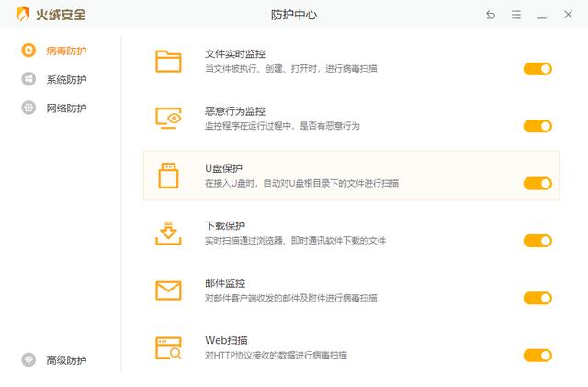The width and height of the screenshot is (588, 387).
Task: Select the 高级防护 sidebar icon
Action: (x=28, y=359)
